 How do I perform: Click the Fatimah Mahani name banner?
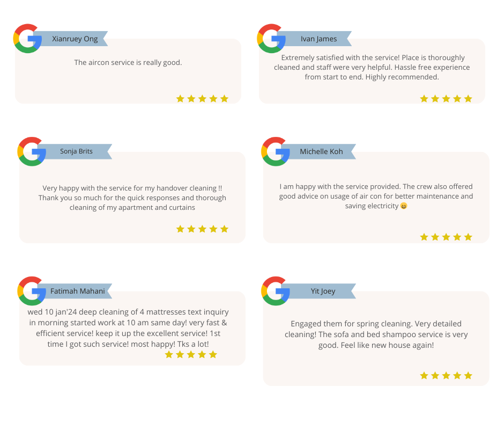[78, 291]
